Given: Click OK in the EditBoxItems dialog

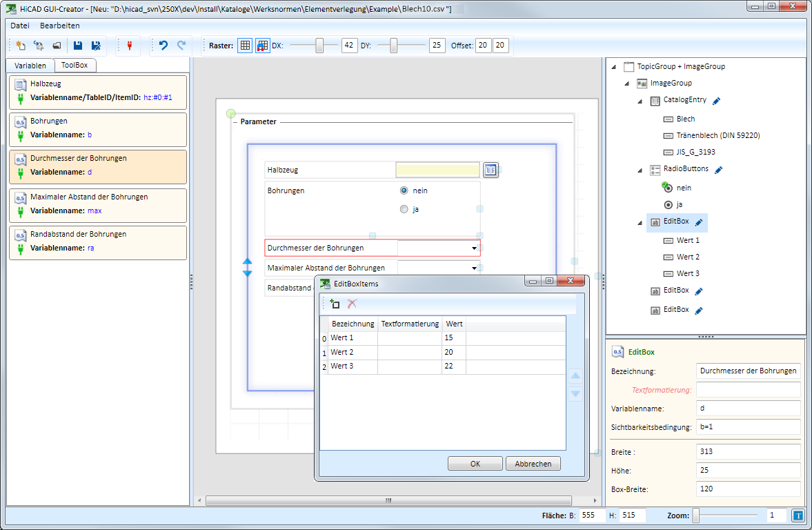Looking at the screenshot, I should point(475,464).
